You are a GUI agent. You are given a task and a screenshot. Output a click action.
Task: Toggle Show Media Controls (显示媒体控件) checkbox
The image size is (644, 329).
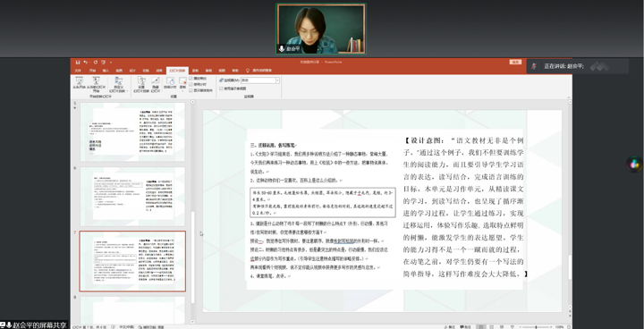(x=191, y=90)
